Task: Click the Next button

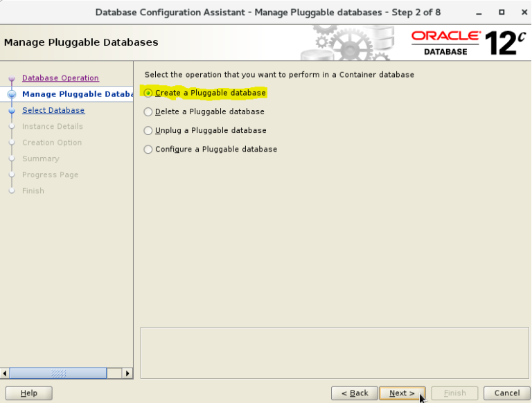Action: coord(402,393)
